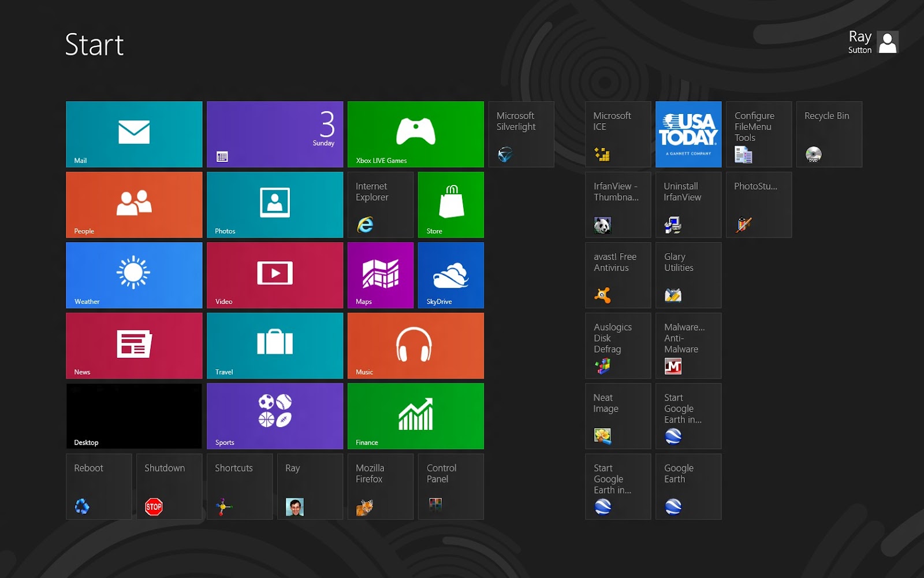
Task: Open the Travel tile
Action: (275, 346)
